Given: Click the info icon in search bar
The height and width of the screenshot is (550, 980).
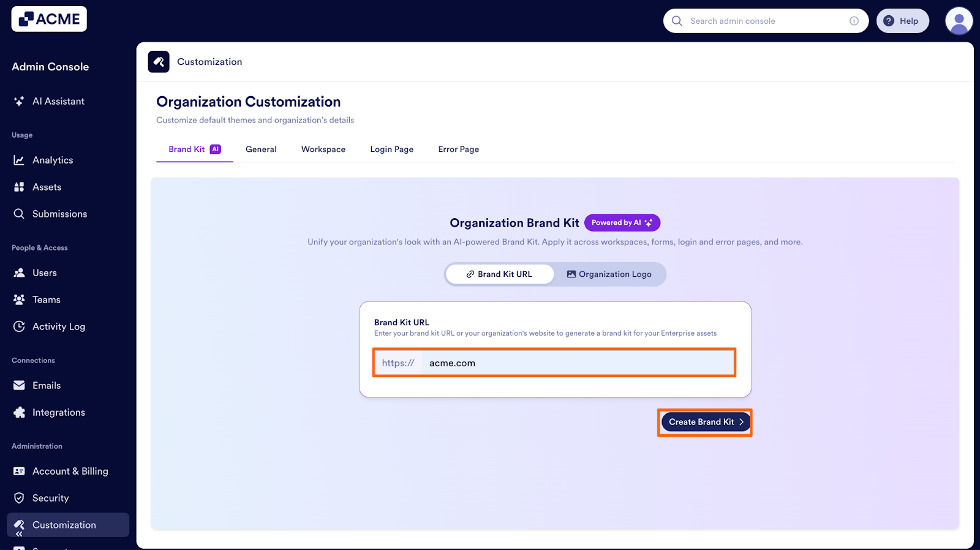Looking at the screenshot, I should pos(854,21).
